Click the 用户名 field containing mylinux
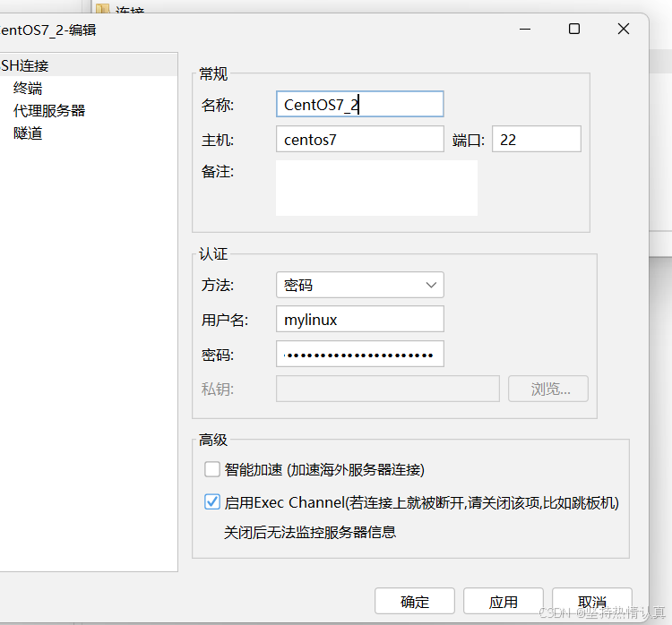The height and width of the screenshot is (625, 672). click(360, 319)
